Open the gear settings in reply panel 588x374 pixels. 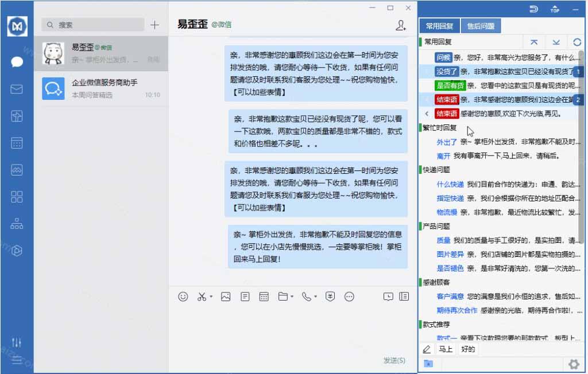(x=574, y=364)
